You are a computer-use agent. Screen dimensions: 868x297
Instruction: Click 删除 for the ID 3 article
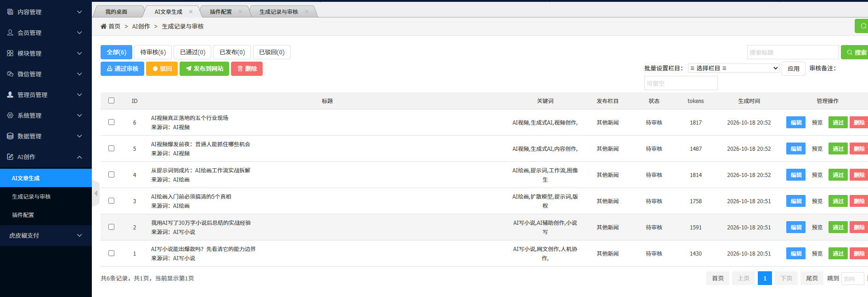pyautogui.click(x=859, y=201)
